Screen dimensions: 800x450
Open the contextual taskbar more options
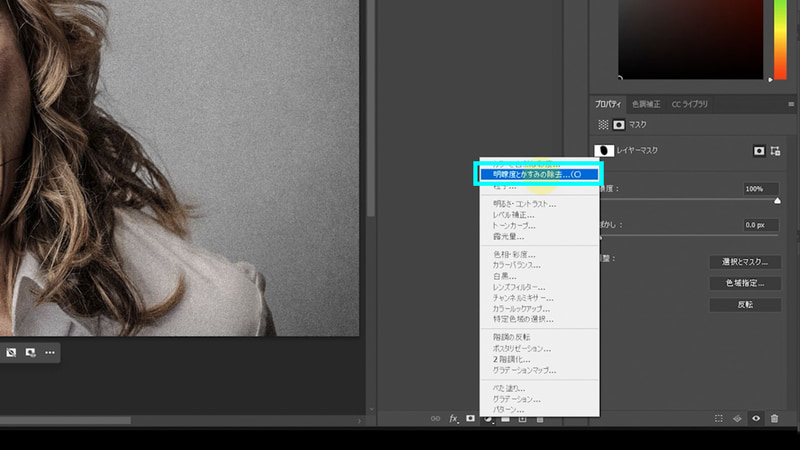tap(50, 353)
